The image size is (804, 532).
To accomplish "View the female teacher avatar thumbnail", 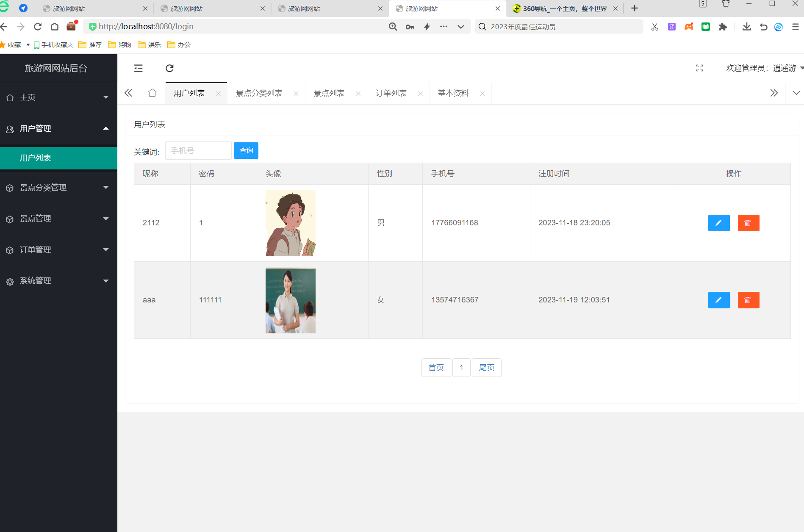I will coord(290,300).
